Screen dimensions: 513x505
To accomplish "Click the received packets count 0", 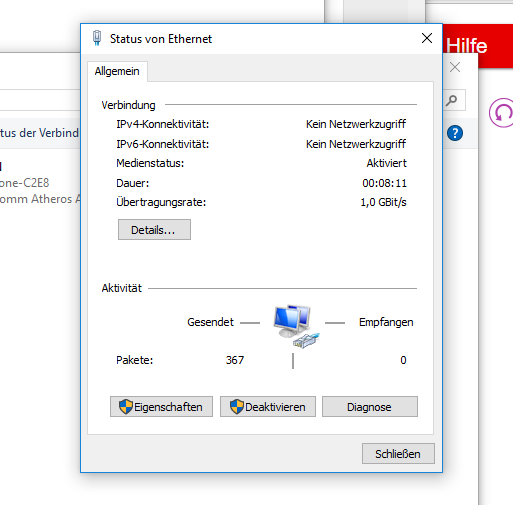I will tap(403, 360).
